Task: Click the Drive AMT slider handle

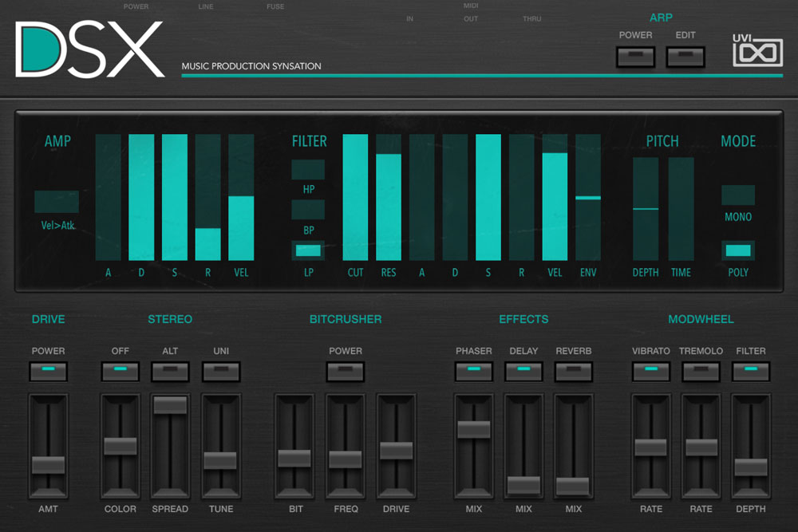Action: (x=49, y=465)
